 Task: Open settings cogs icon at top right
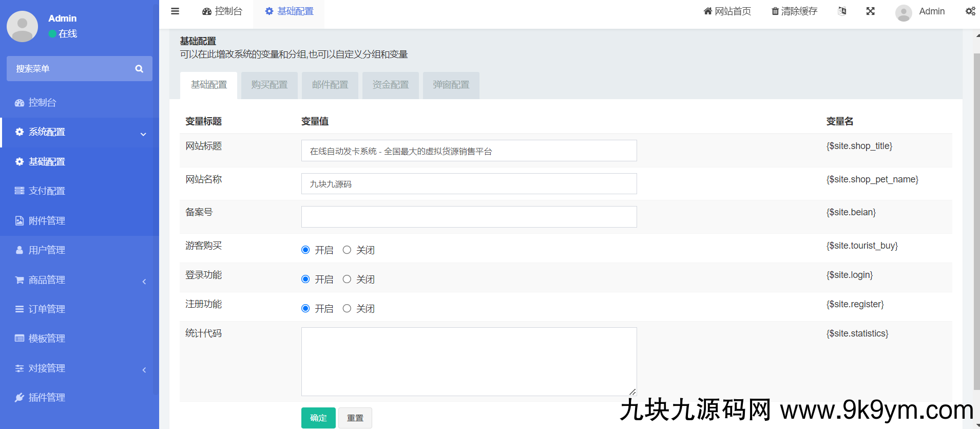(x=970, y=11)
